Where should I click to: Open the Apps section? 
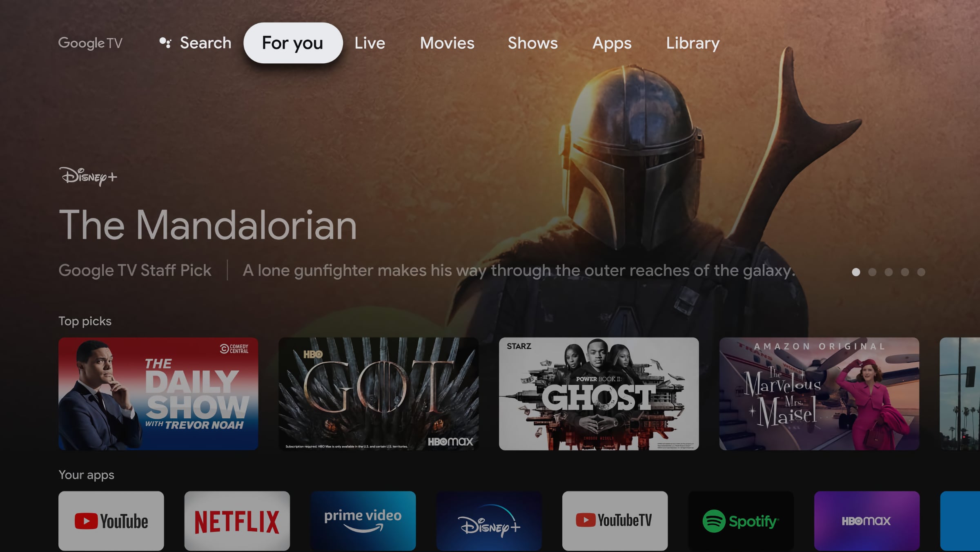pos(612,42)
